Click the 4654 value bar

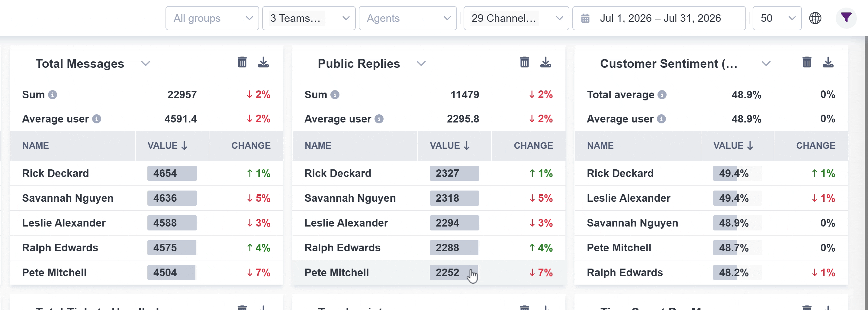point(172,173)
